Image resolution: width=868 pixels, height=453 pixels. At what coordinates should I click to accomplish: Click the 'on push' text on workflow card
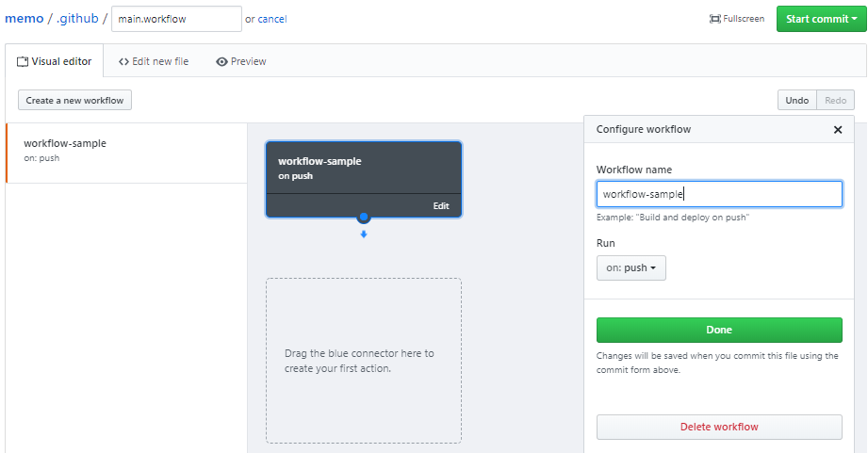click(295, 176)
